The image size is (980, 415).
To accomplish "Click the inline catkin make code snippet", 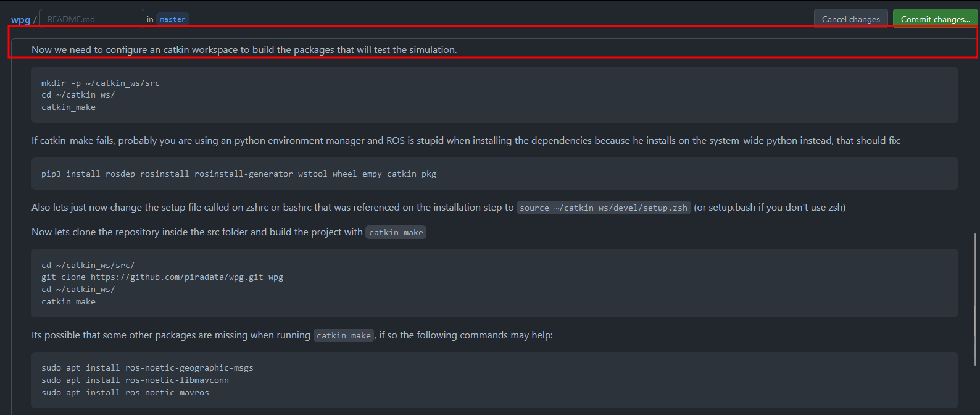I will click(x=396, y=232).
